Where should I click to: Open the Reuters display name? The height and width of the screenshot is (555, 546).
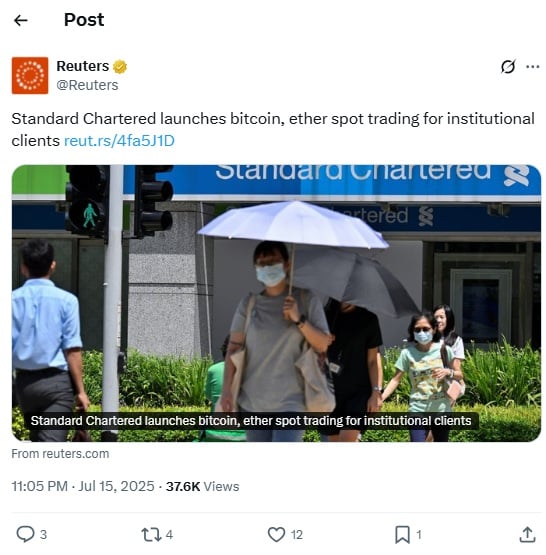(x=82, y=66)
